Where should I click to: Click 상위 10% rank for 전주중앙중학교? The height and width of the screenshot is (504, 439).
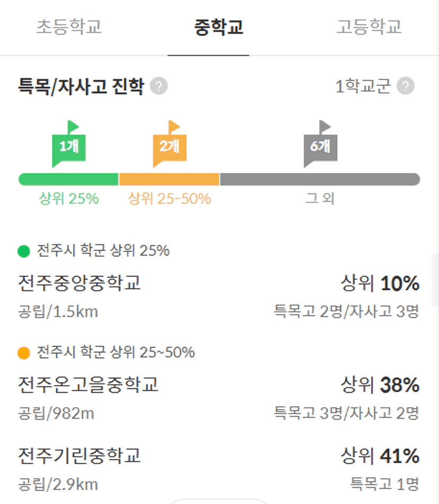380,283
